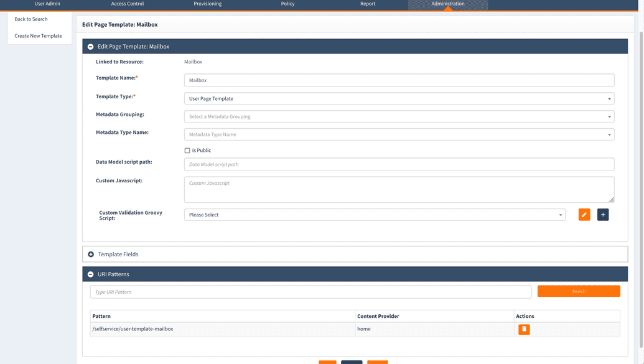Image resolution: width=644 pixels, height=364 pixels.
Task: Open the User Admin menu
Action: 47,4
